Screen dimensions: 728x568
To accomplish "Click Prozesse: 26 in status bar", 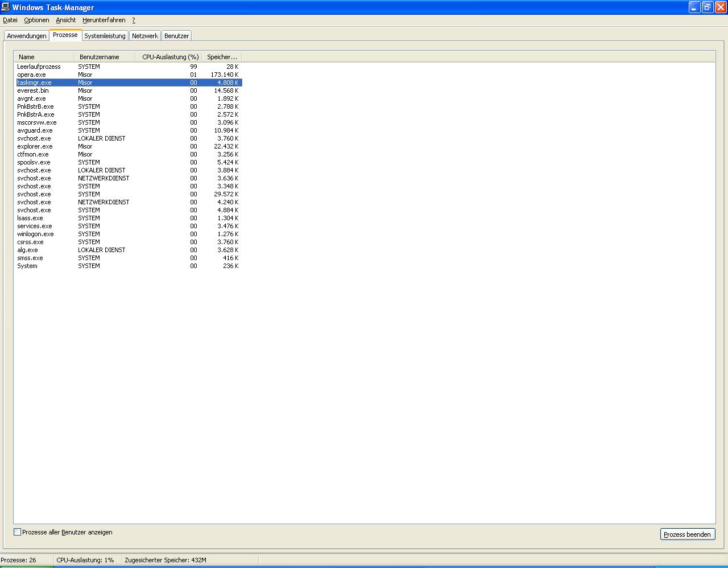I will [18, 560].
